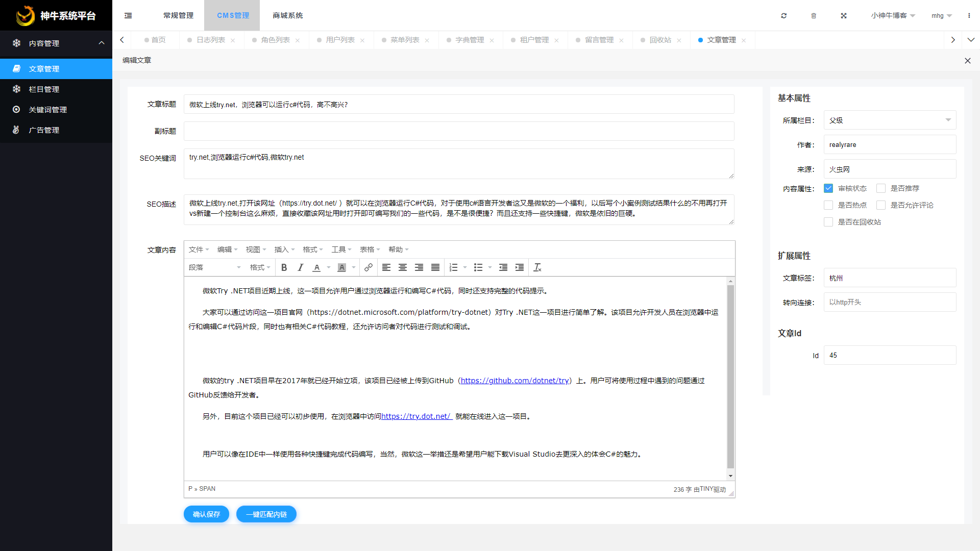980x551 pixels.
Task: Open the https://github.com/dotnet/try link
Action: [514, 380]
